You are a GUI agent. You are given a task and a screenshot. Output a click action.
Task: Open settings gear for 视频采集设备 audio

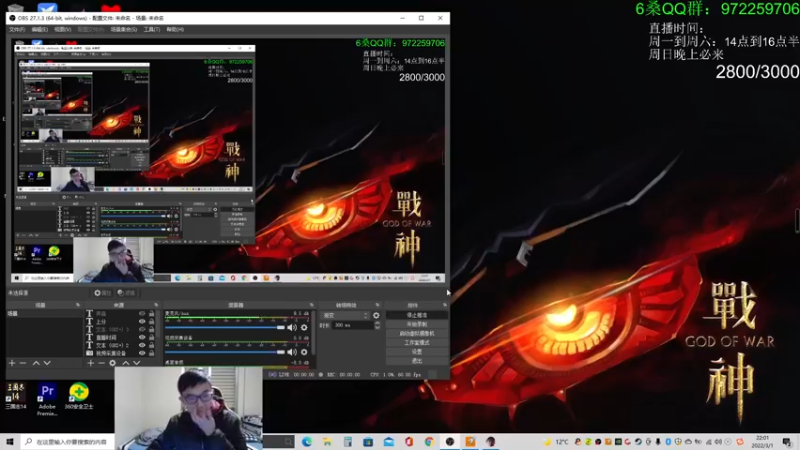(304, 352)
